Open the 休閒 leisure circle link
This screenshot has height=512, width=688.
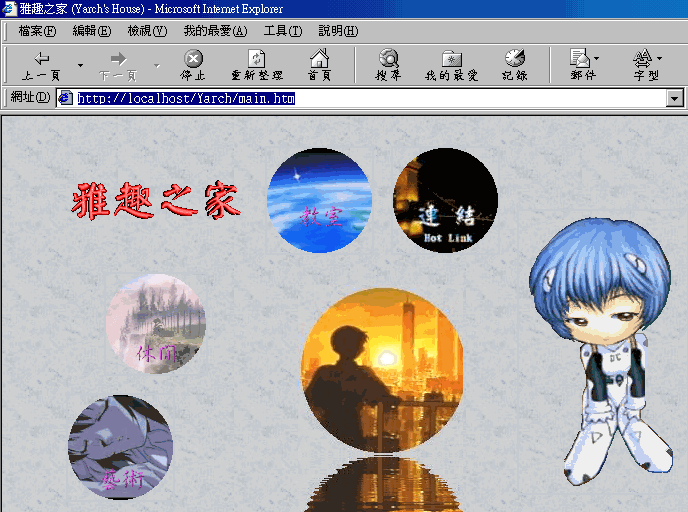point(156,324)
